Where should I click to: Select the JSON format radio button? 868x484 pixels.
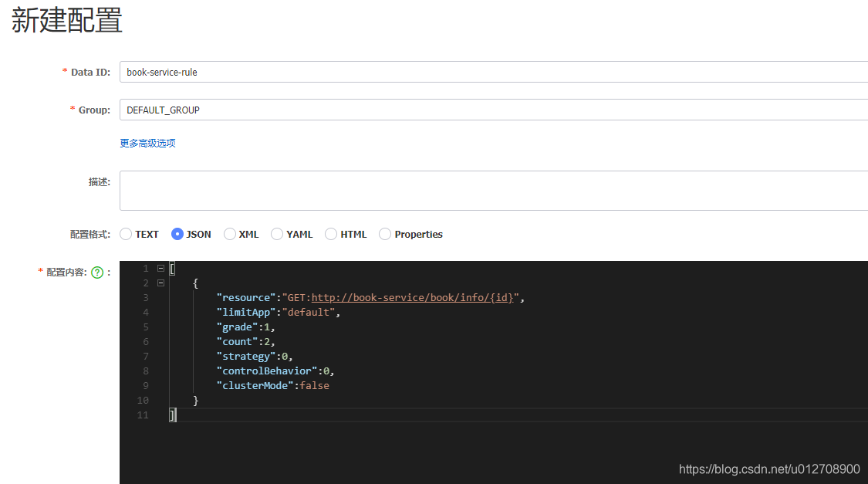[177, 234]
